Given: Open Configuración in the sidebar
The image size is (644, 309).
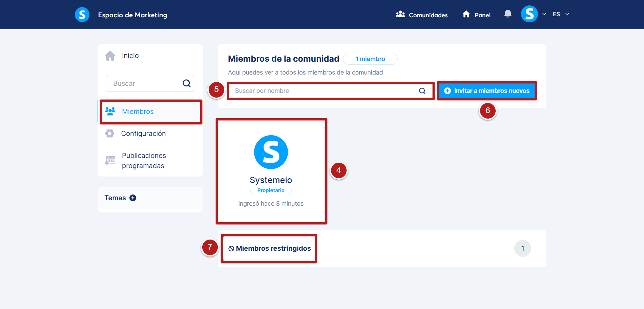Looking at the screenshot, I should (150, 133).
